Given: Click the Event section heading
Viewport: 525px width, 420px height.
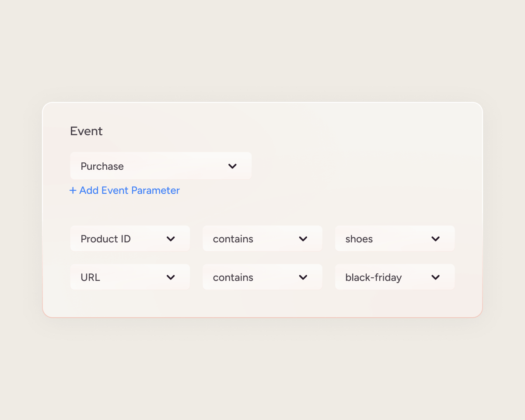Looking at the screenshot, I should [86, 131].
